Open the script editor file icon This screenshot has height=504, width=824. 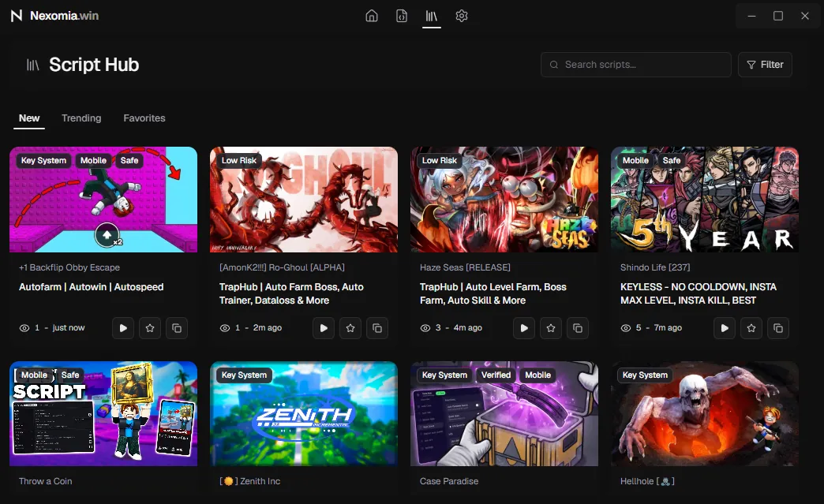402,16
